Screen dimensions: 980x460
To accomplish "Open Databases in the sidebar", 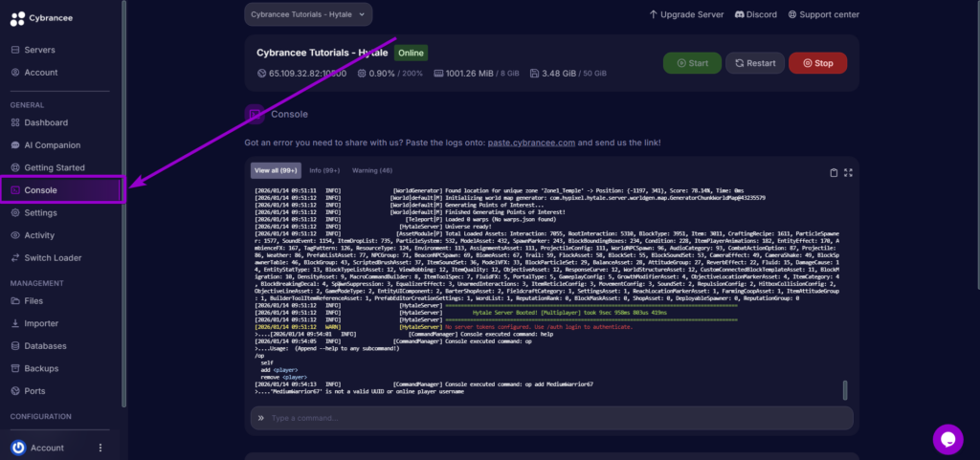I will (46, 345).
